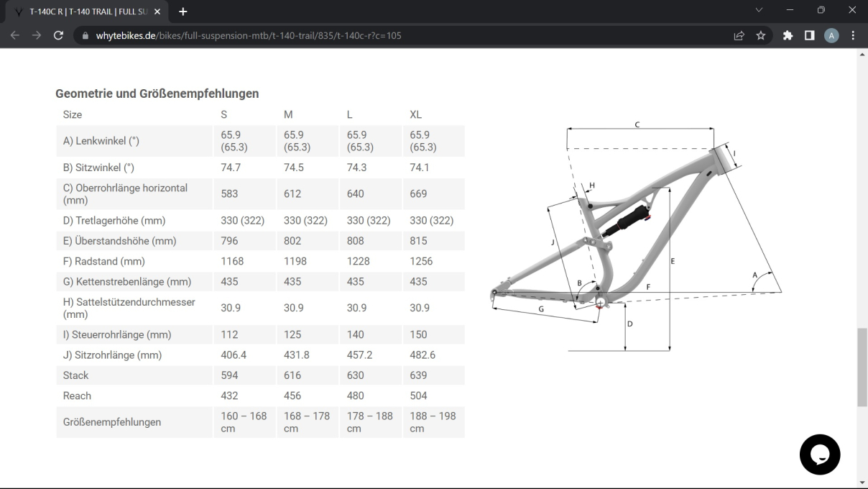Click size recommendation '160 – 168 cm'

pyautogui.click(x=244, y=422)
